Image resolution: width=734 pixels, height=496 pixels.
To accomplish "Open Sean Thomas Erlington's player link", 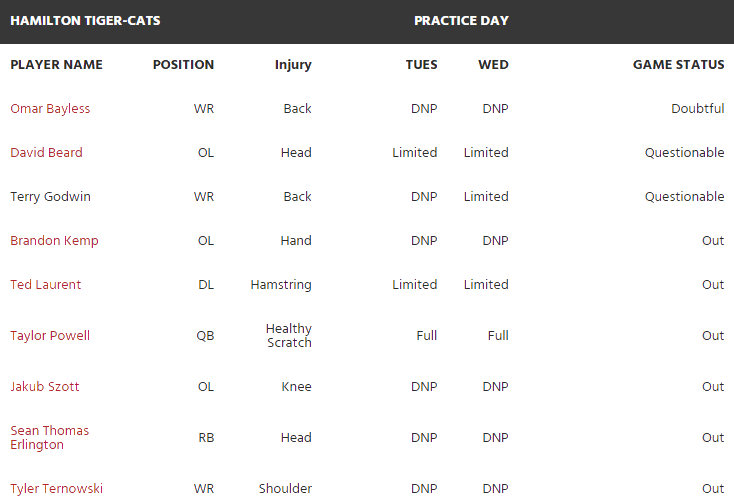I will 49,437.
